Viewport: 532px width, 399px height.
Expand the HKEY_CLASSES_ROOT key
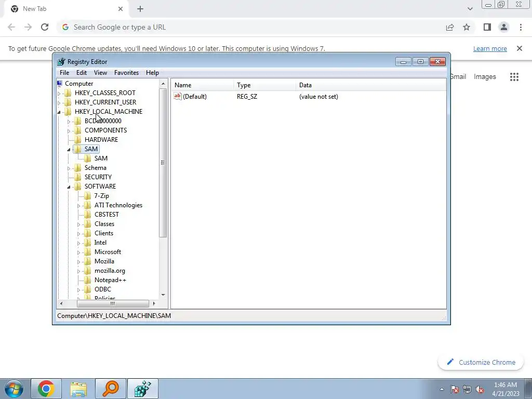click(59, 94)
